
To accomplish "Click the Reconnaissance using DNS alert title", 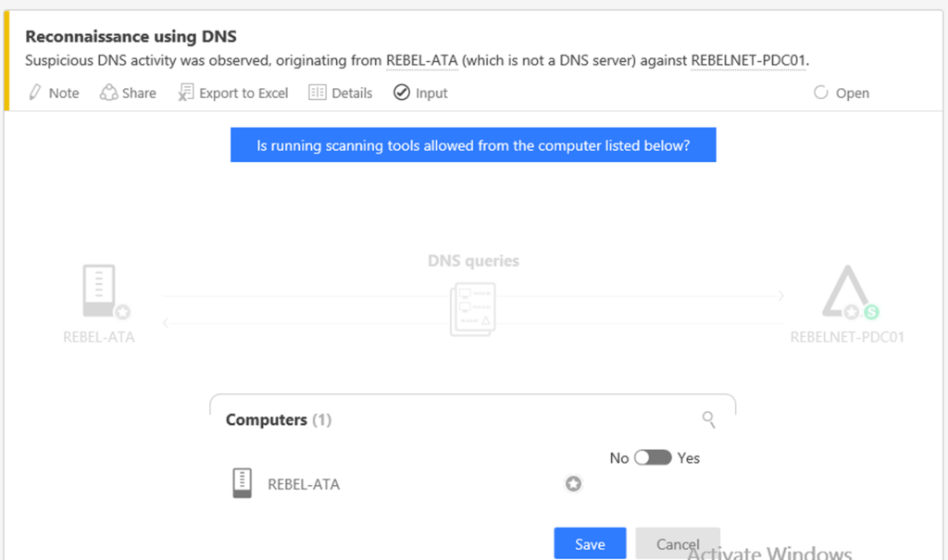I will (131, 37).
